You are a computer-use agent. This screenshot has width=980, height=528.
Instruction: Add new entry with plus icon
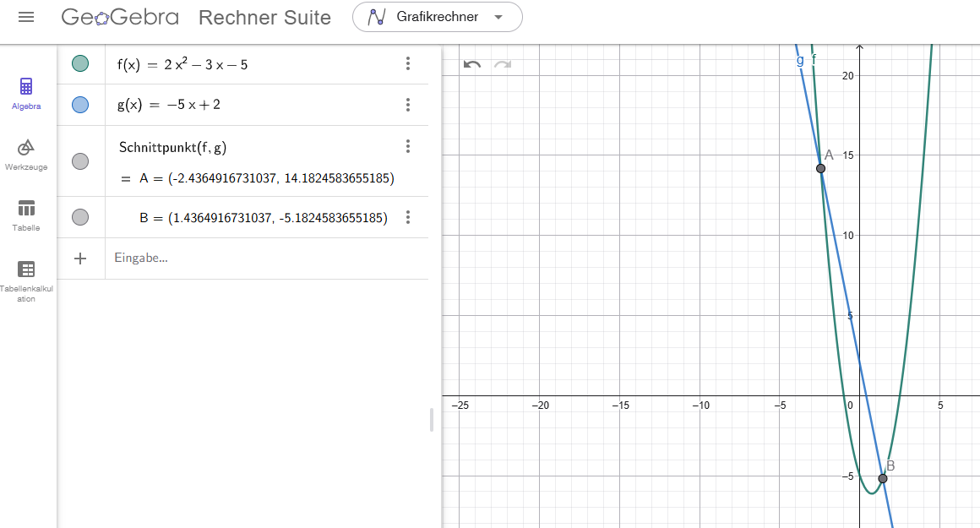tap(80, 259)
